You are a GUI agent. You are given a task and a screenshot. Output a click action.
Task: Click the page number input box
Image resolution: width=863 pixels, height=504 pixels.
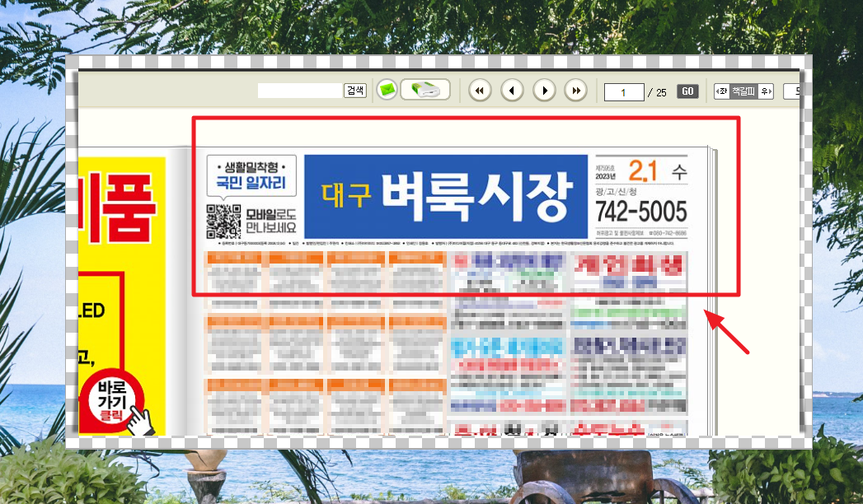click(624, 92)
